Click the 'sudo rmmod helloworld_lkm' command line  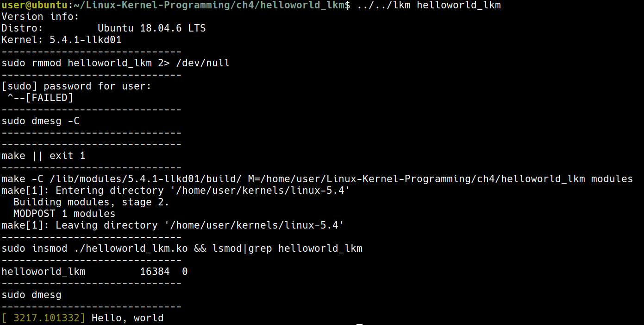click(x=76, y=63)
